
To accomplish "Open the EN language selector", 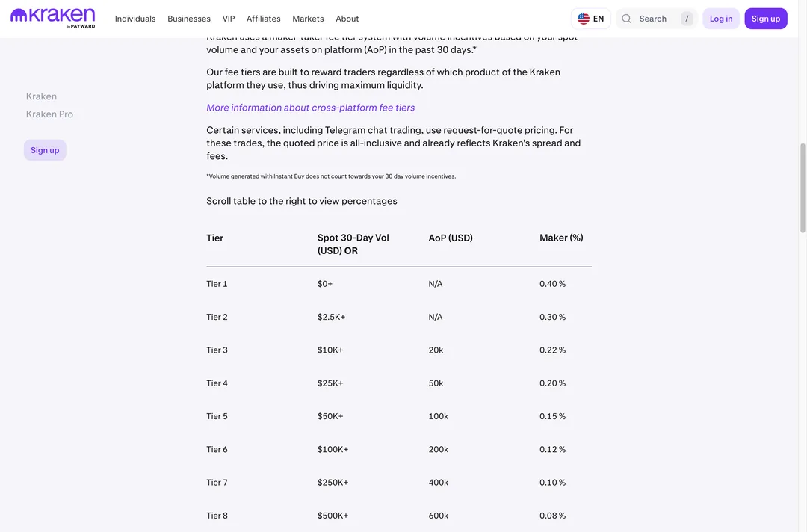I will click(x=591, y=19).
